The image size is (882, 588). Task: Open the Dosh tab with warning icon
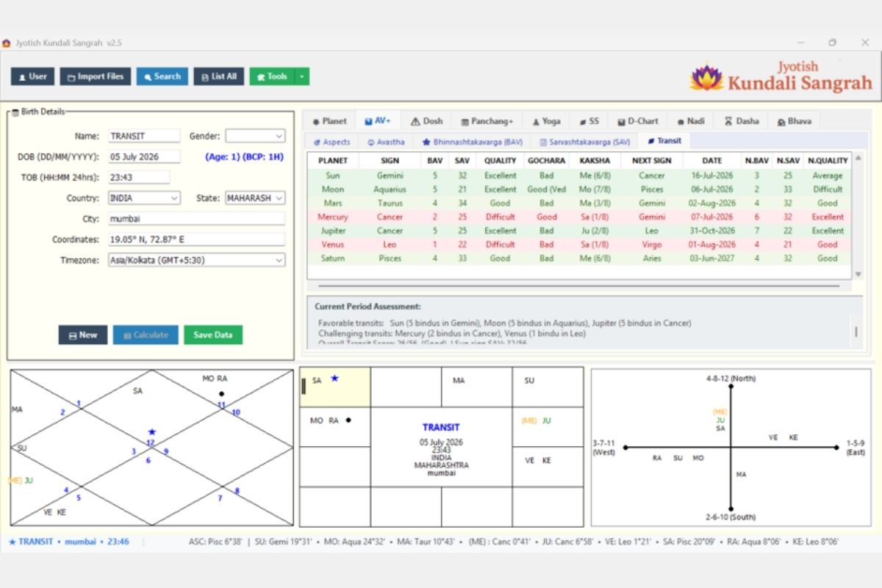426,121
